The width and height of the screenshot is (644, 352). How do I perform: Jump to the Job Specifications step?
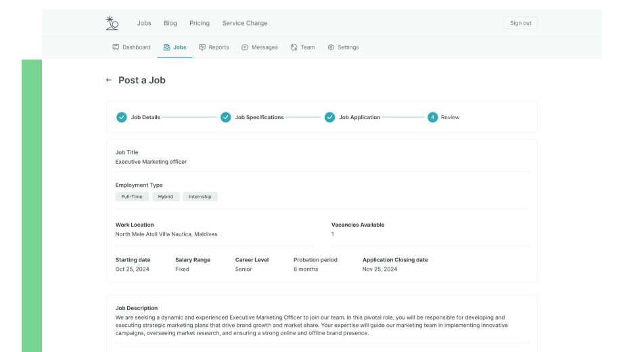(259, 117)
